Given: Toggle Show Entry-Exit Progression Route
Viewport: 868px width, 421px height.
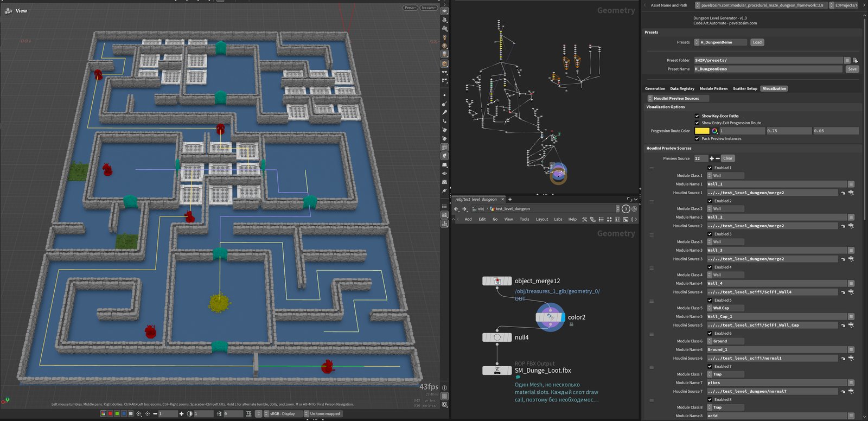Looking at the screenshot, I should [x=697, y=123].
